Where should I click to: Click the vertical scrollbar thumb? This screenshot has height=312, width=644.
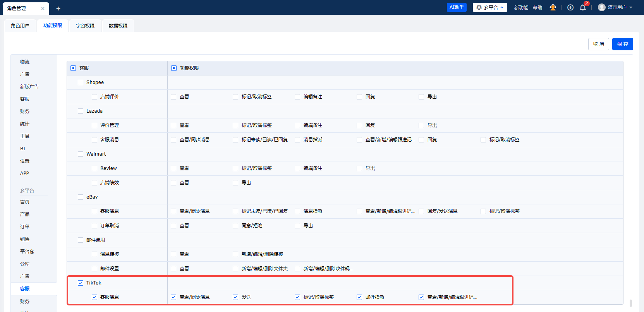click(x=631, y=303)
